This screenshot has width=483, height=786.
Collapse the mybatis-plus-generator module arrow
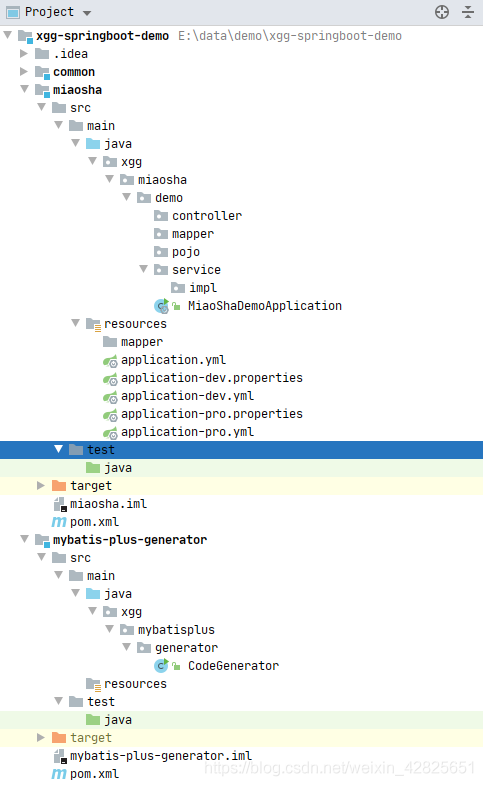[x=25, y=539]
